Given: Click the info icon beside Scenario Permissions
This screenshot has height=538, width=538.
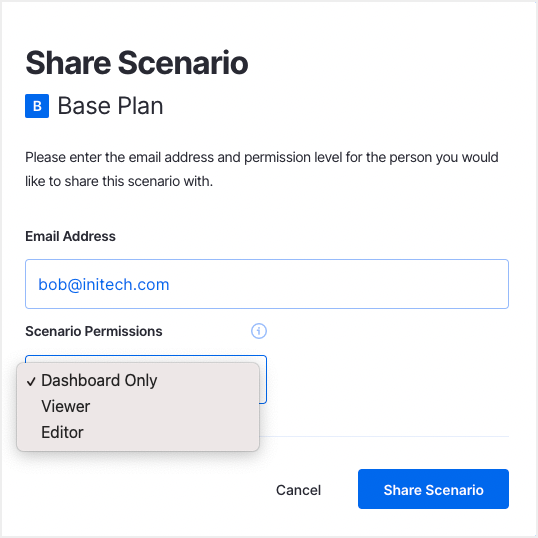Looking at the screenshot, I should pyautogui.click(x=259, y=331).
